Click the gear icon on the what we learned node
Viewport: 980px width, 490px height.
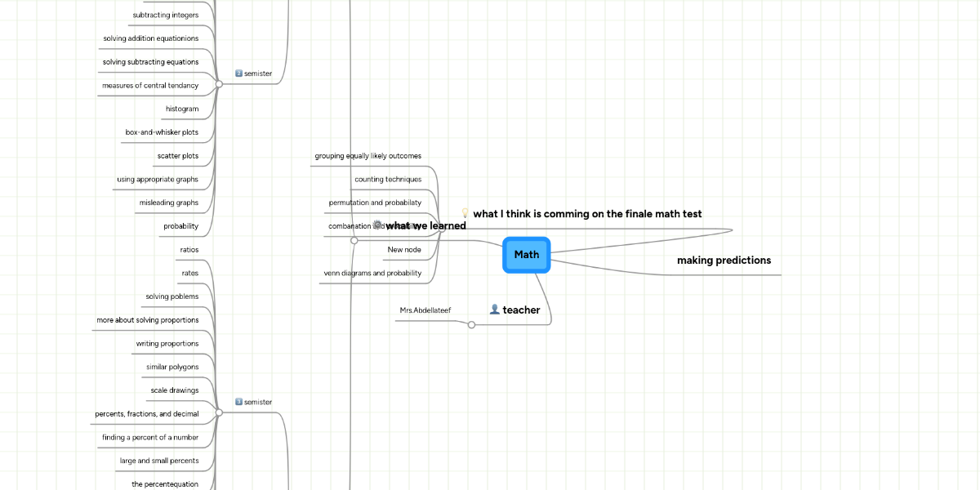[x=377, y=225]
